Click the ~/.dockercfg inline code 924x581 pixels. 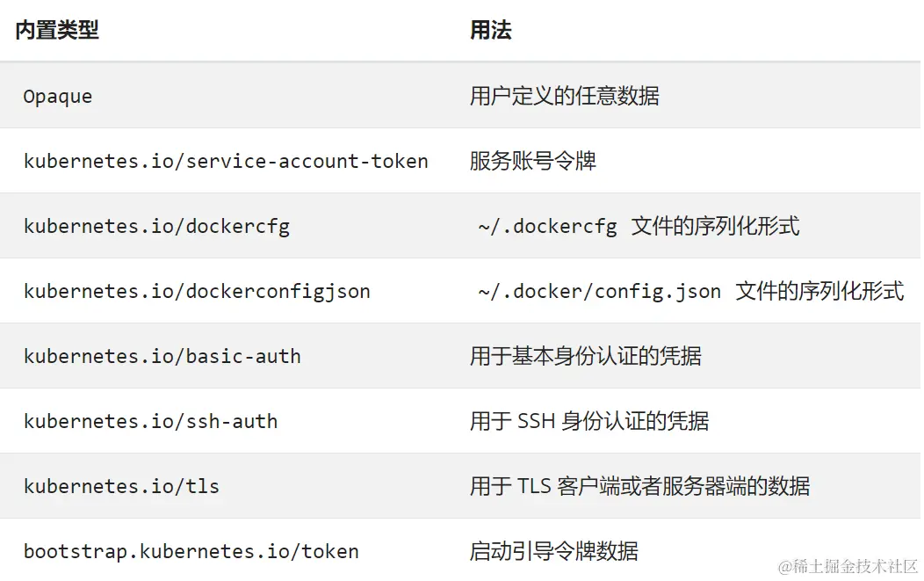pyautogui.click(x=547, y=227)
